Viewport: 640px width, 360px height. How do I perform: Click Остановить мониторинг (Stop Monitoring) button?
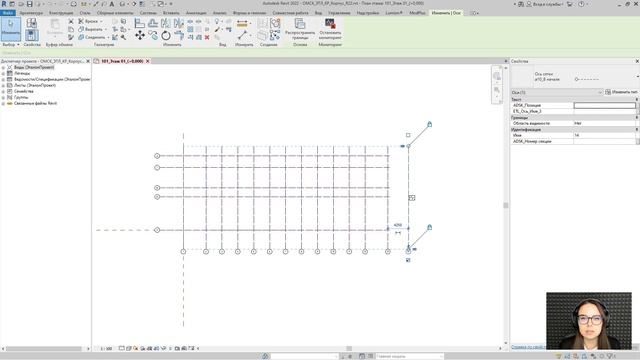click(x=330, y=29)
